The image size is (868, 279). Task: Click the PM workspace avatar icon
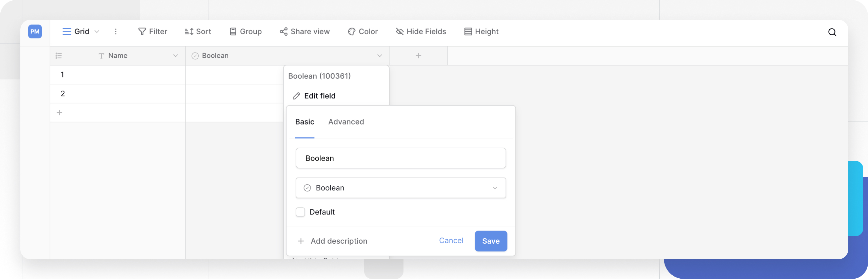point(35,32)
